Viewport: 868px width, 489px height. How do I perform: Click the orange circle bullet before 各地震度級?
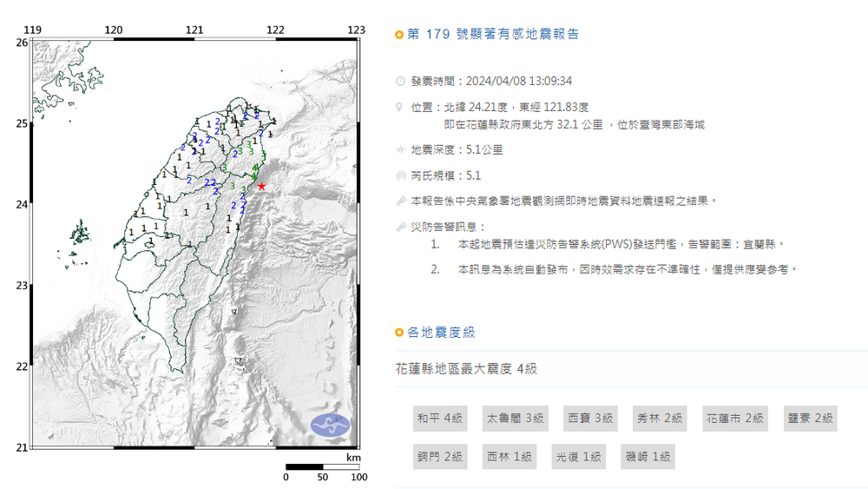point(399,333)
